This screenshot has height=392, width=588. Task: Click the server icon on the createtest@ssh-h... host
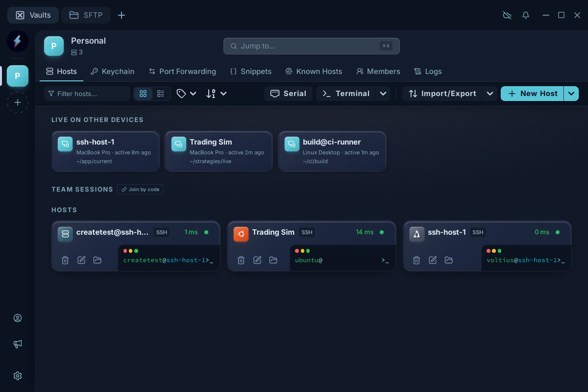65,234
